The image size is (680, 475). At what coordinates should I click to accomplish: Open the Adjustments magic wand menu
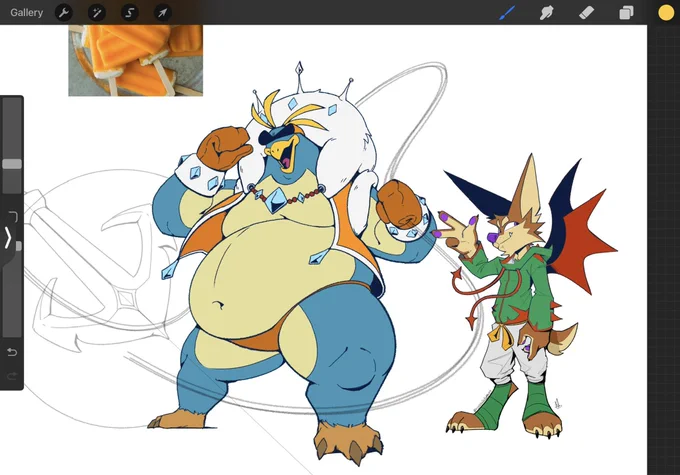point(97,13)
